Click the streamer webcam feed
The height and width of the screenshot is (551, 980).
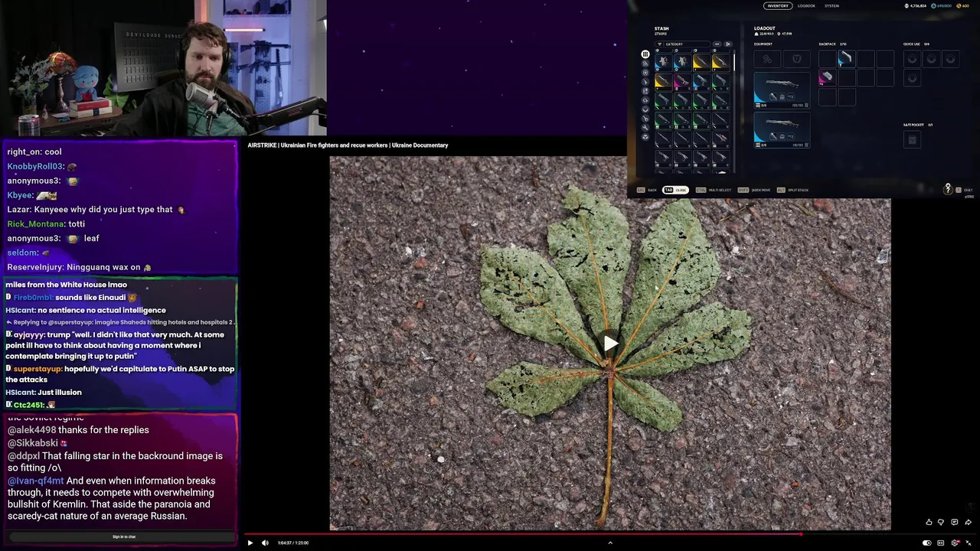point(163,68)
